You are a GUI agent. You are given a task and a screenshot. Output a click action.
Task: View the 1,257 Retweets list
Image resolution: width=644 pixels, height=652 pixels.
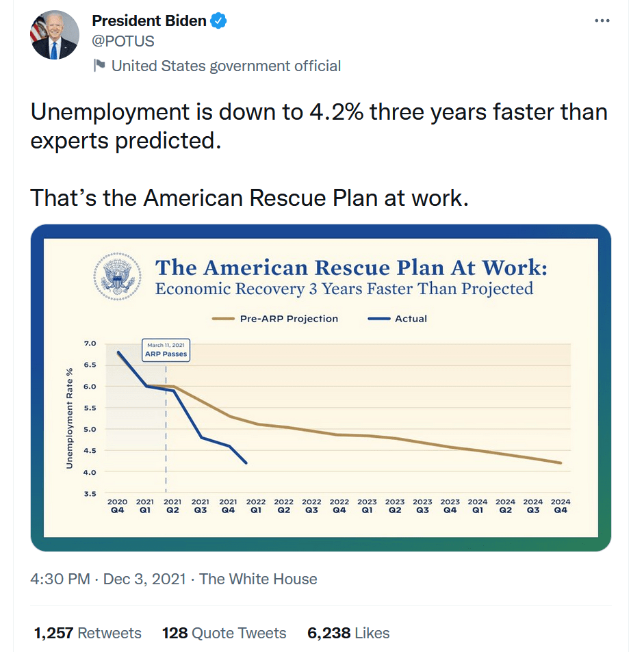pos(88,633)
